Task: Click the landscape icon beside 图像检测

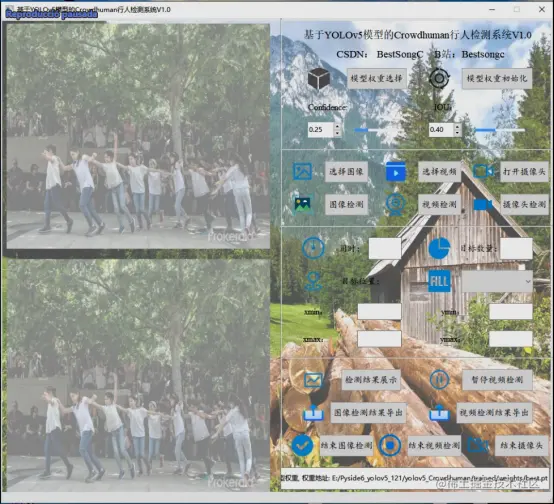Action: pos(303,204)
